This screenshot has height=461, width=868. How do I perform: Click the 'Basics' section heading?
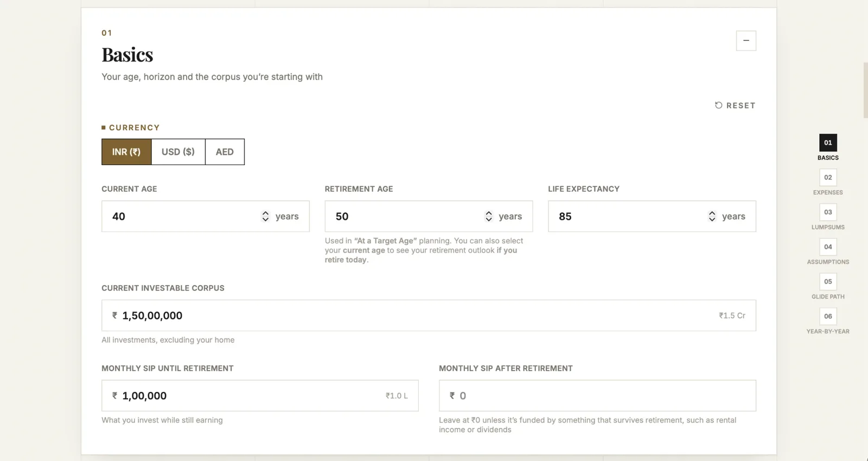coord(127,55)
